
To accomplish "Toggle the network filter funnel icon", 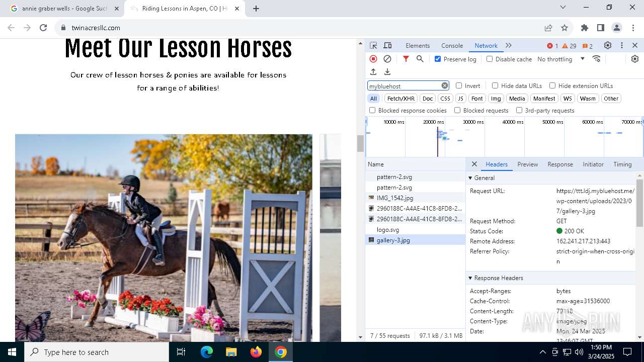I will [x=406, y=59].
